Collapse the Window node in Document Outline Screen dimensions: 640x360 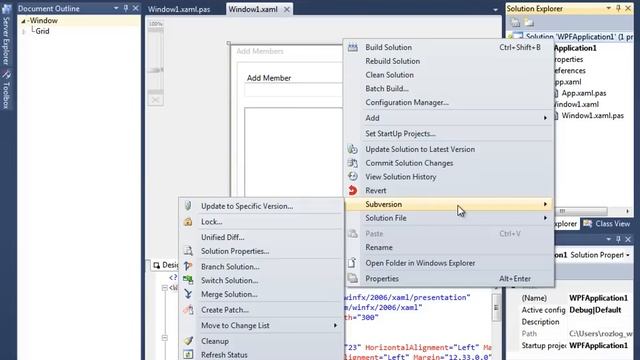coord(23,20)
